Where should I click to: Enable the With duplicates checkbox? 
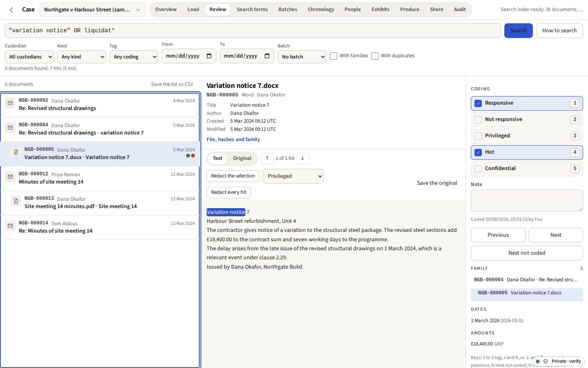pos(375,56)
